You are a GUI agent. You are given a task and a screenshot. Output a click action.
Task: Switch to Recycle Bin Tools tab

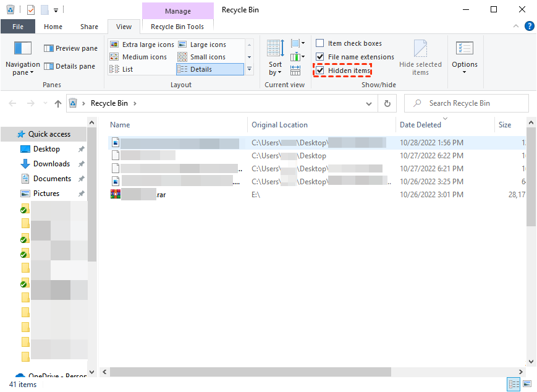tap(177, 27)
